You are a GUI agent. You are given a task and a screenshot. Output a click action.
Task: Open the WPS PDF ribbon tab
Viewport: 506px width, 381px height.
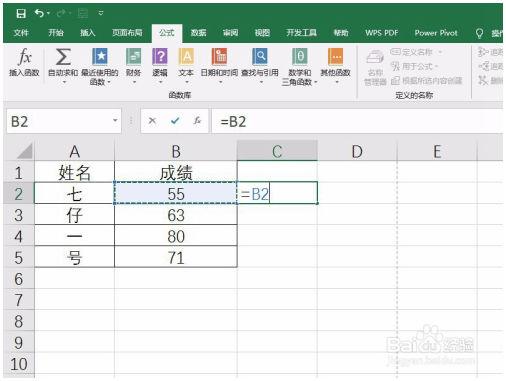pos(382,33)
